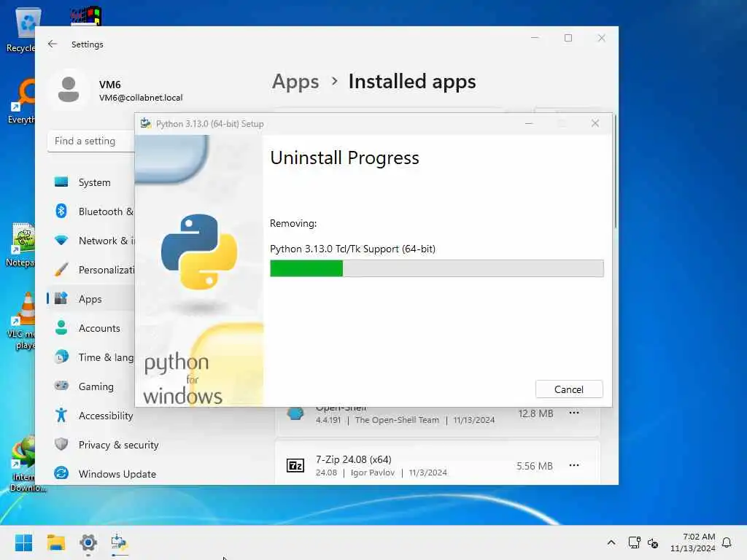Open the Windows Start menu
Viewport: 747px width, 560px height.
24,542
